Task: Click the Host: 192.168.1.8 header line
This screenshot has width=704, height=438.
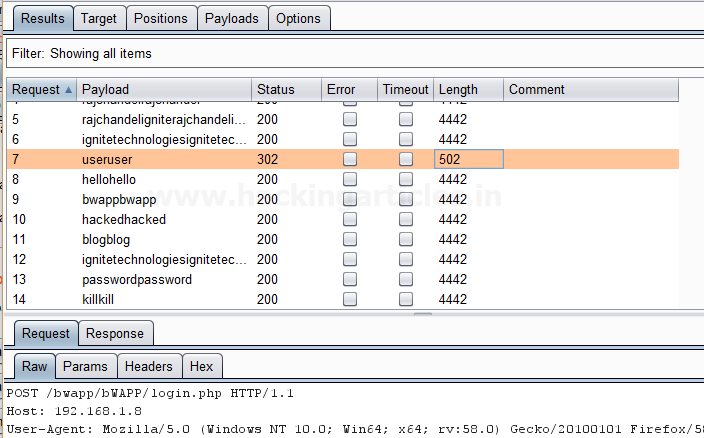Action: click(x=74, y=411)
